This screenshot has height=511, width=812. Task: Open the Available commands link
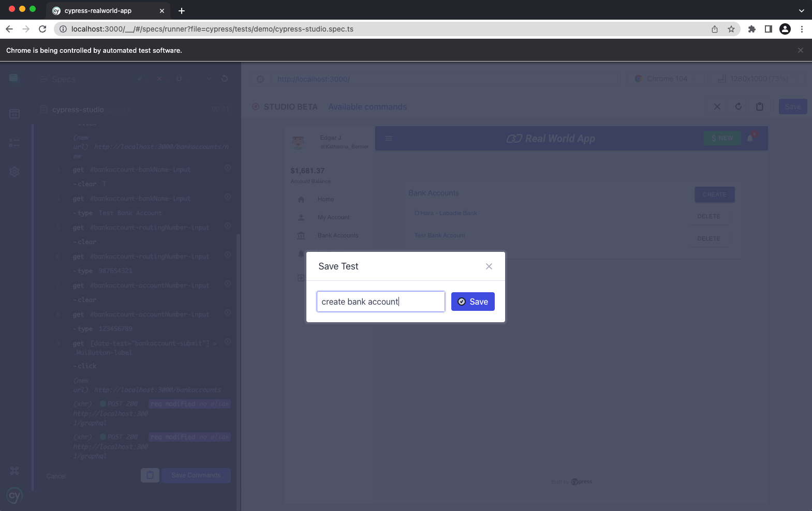pyautogui.click(x=367, y=107)
